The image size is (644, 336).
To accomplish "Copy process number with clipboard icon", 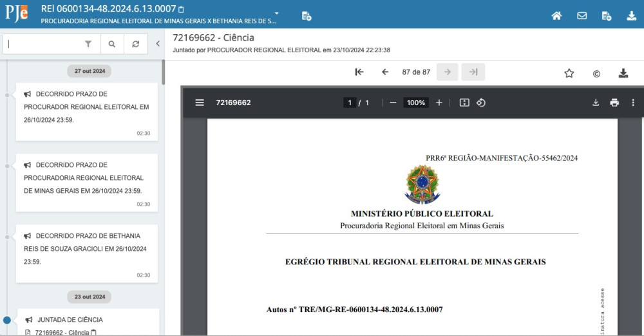I will click(181, 9).
